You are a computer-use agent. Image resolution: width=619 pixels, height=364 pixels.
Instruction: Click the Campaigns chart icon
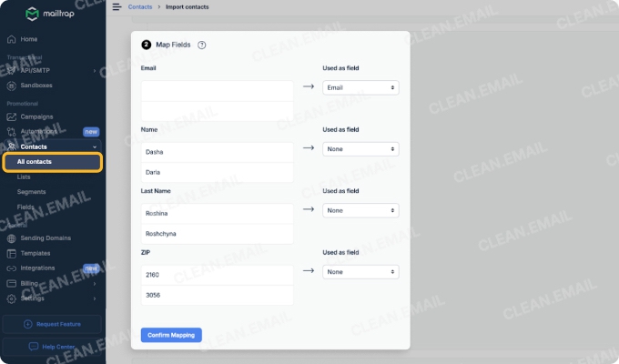(x=12, y=116)
